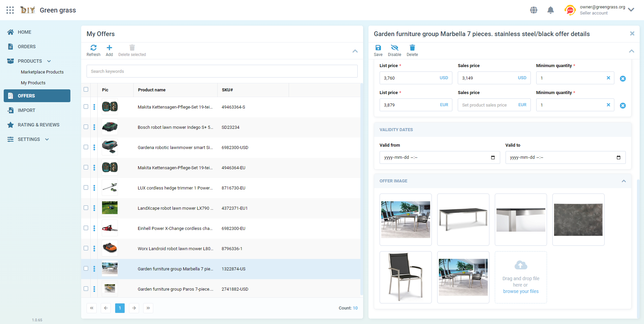Go to next page of offers
Screen dimensions: 644x324
(x=134, y=308)
